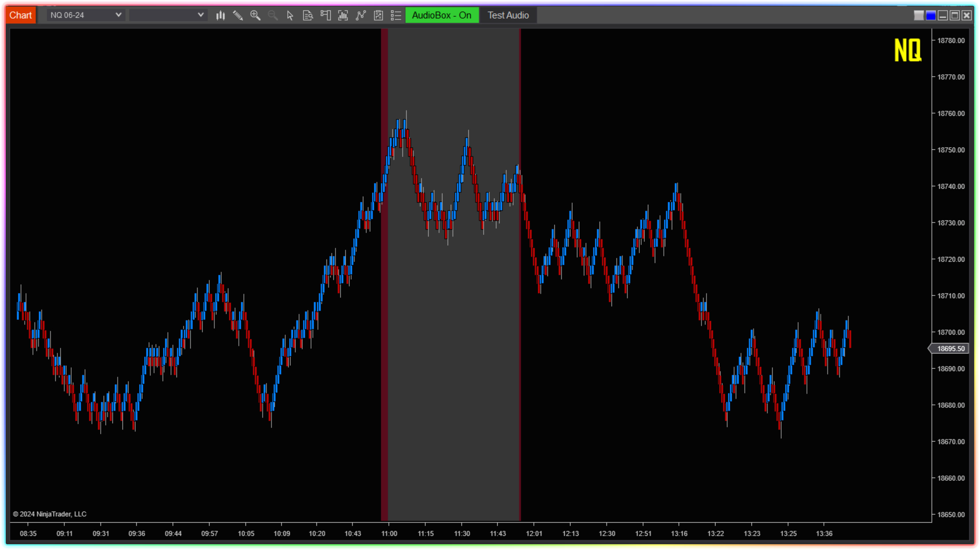Click the orange Chart tab
This screenshot has width=980, height=550.
21,15
